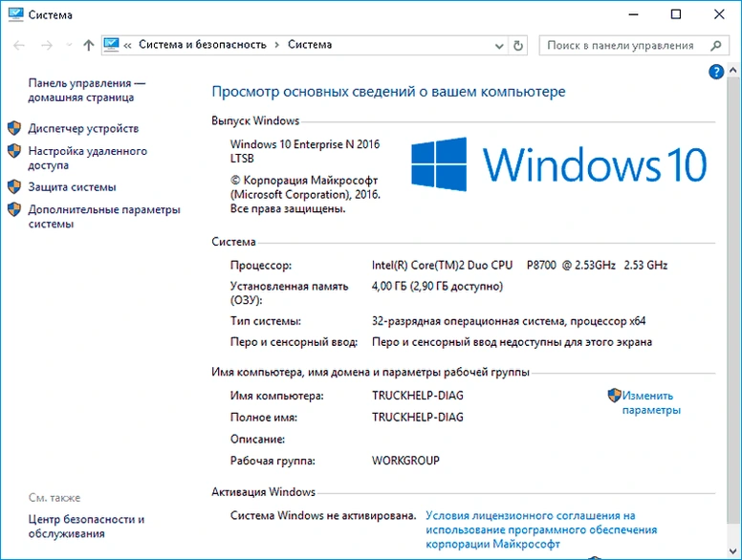Click computer name value beside 'Имя компьютера:'
The width and height of the screenshot is (742, 560).
417,396
